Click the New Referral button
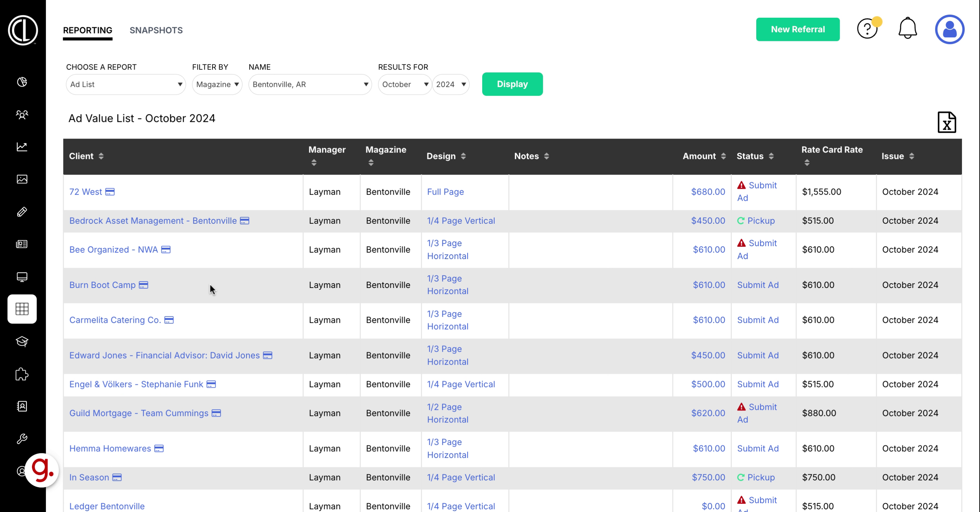Viewport: 980px width, 512px height. (798, 29)
